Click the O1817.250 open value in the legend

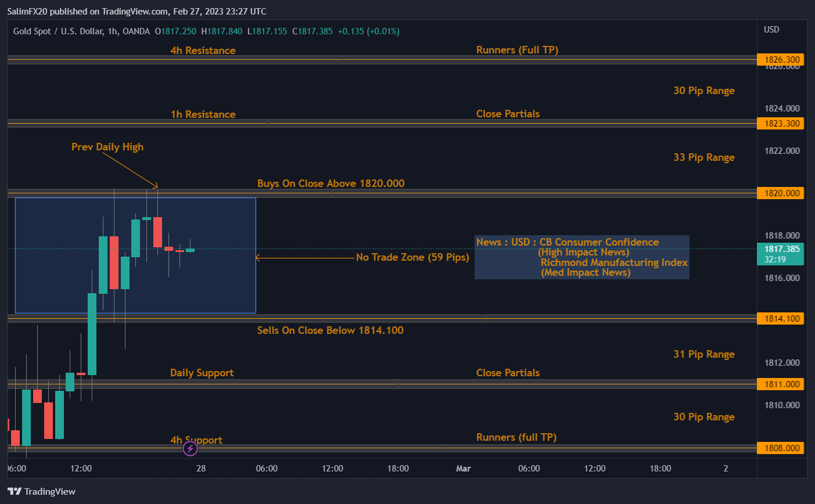175,31
